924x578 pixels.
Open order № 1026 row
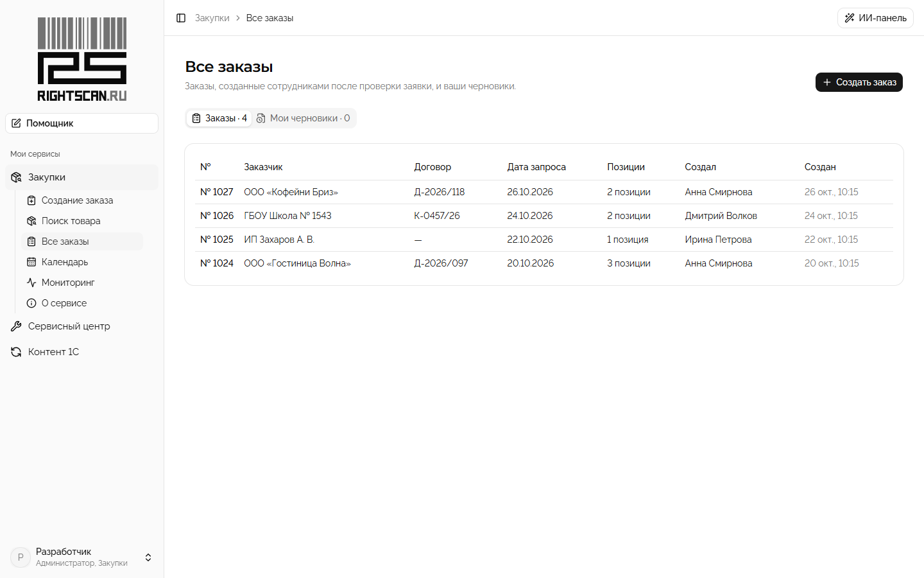pyautogui.click(x=544, y=216)
